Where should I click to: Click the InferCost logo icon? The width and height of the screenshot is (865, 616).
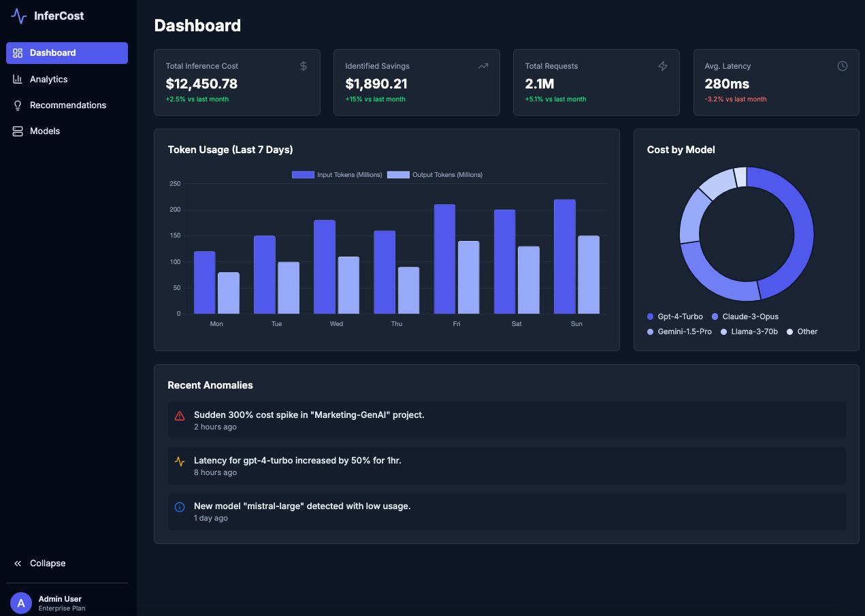point(18,16)
